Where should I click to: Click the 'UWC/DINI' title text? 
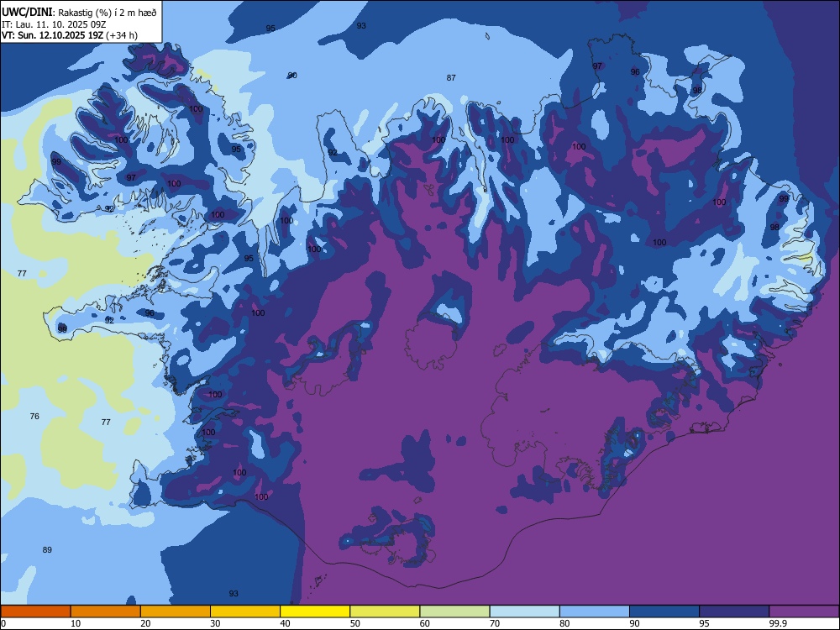(x=27, y=13)
